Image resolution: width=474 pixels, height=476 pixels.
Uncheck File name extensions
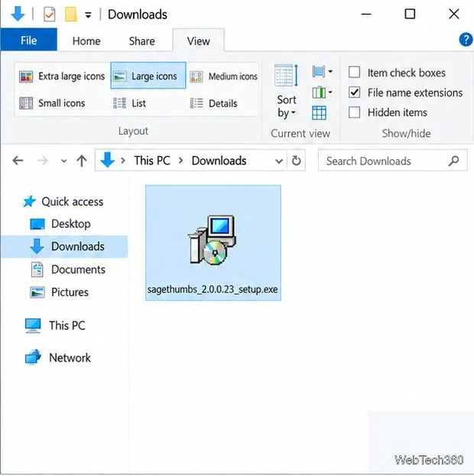(354, 93)
